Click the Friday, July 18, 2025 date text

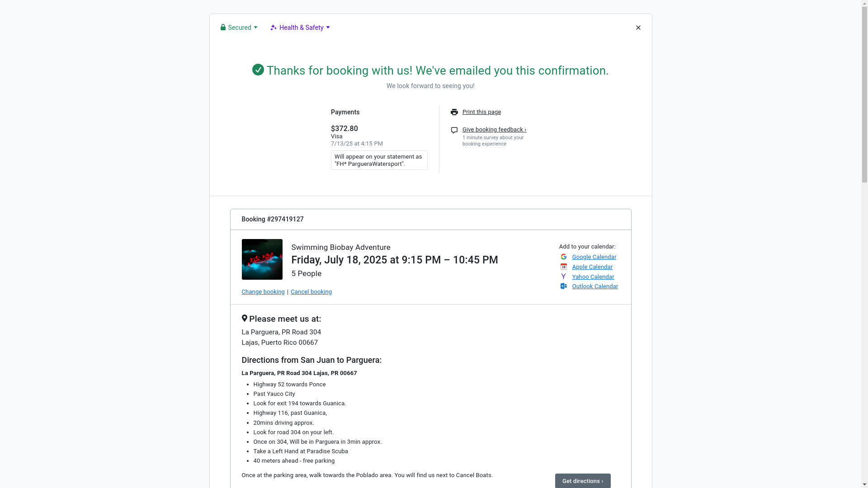pos(395,260)
